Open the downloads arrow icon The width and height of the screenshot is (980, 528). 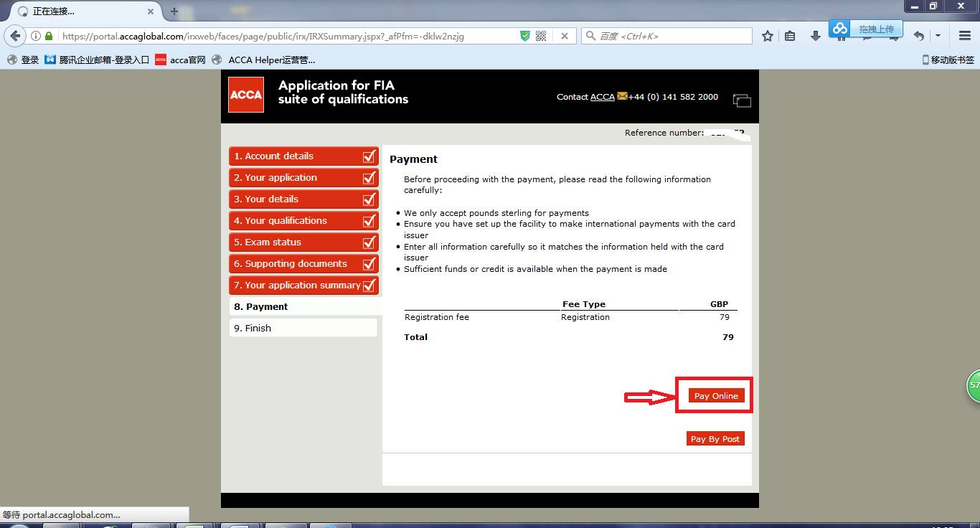(x=816, y=36)
